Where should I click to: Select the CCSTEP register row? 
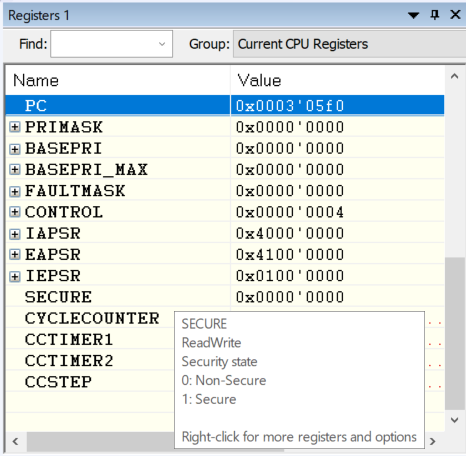90,382
